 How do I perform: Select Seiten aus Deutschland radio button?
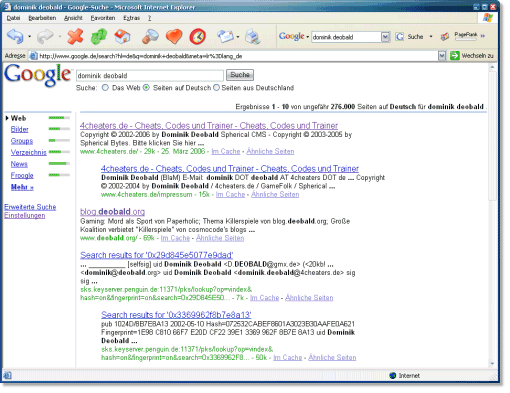click(x=217, y=88)
